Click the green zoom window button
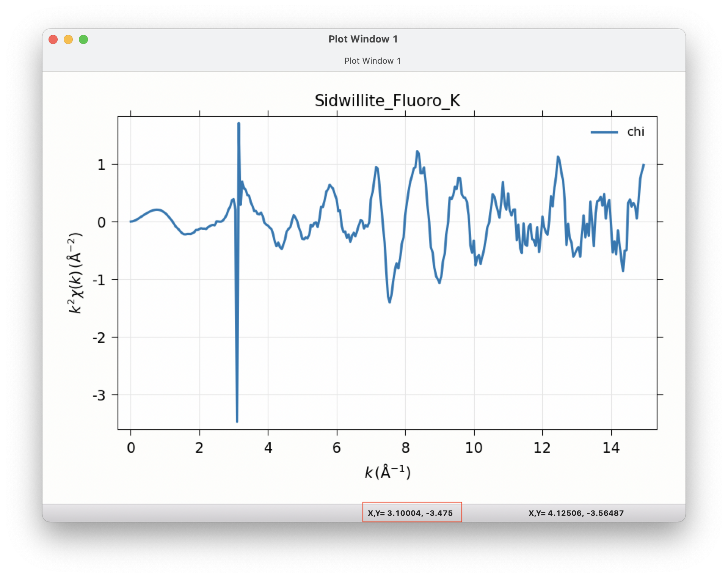This screenshot has height=578, width=728. [x=83, y=39]
